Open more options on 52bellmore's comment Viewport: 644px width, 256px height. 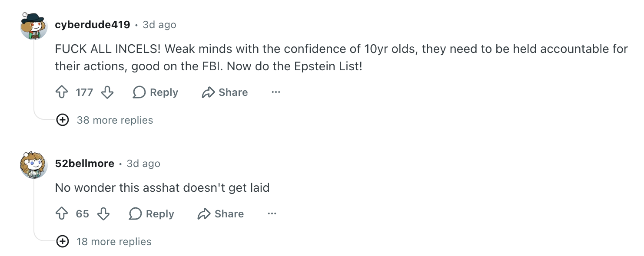(x=272, y=214)
